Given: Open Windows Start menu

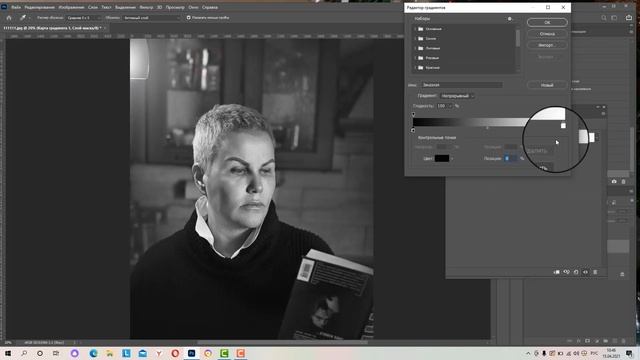Looking at the screenshot, I should (8, 353).
